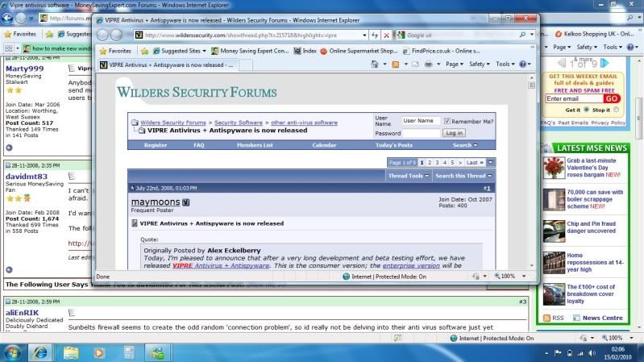Click the Quick Tabs icon in the background window
Image resolution: width=644 pixels, height=362 pixels.
9,48
